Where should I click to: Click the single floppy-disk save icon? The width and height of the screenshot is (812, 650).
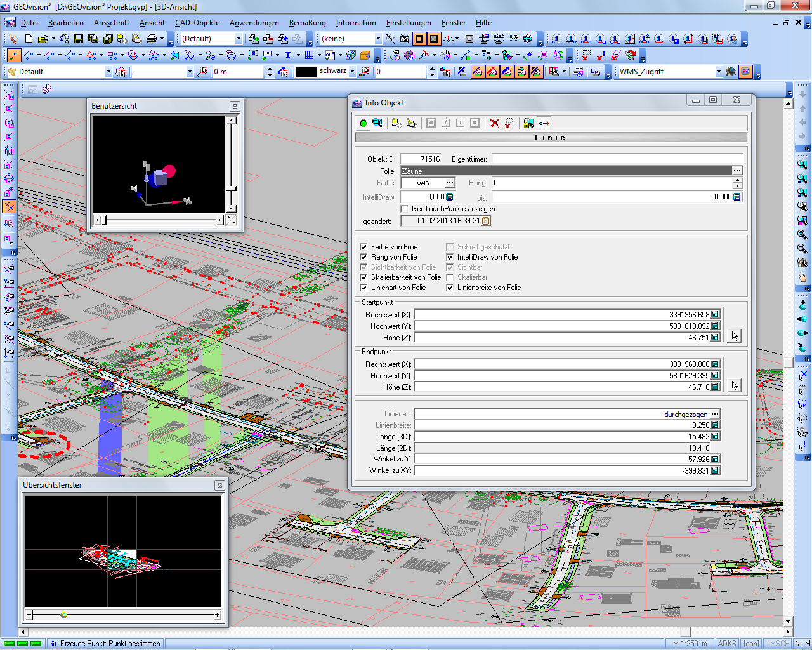coord(79,39)
